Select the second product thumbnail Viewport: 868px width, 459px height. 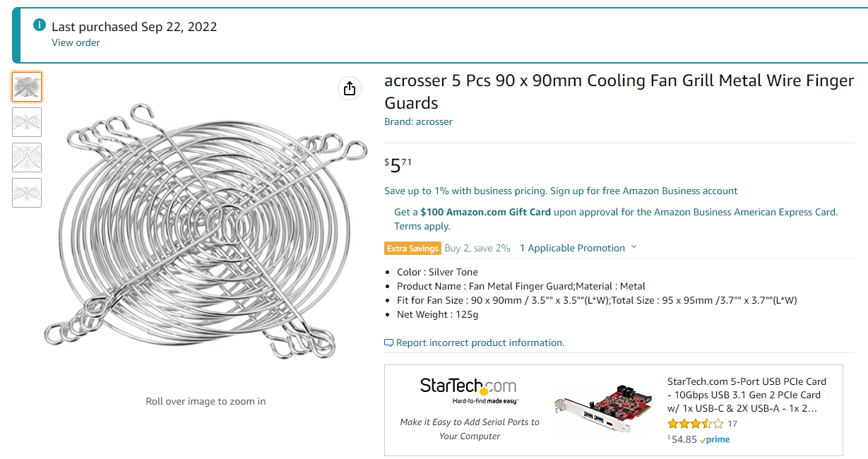[x=27, y=122]
